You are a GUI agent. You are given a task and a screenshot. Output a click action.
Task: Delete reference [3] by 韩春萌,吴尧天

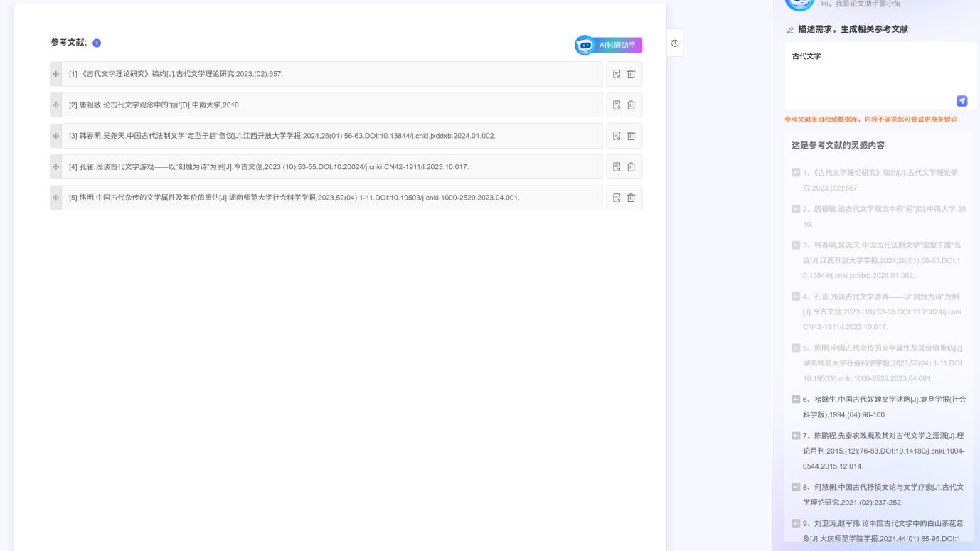coord(631,136)
